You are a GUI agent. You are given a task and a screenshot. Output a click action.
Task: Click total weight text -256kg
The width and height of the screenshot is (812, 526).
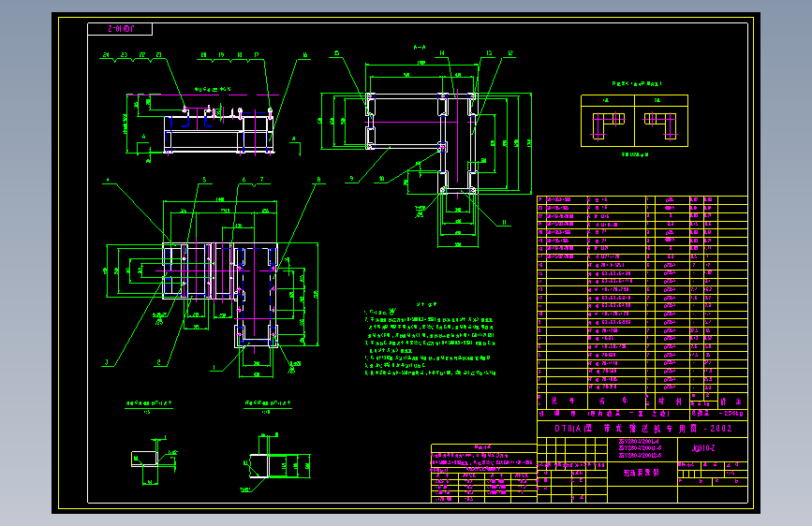[731, 414]
